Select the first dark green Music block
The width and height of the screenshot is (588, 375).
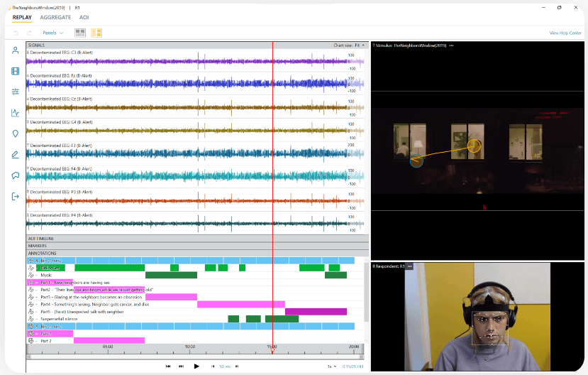click(172, 275)
